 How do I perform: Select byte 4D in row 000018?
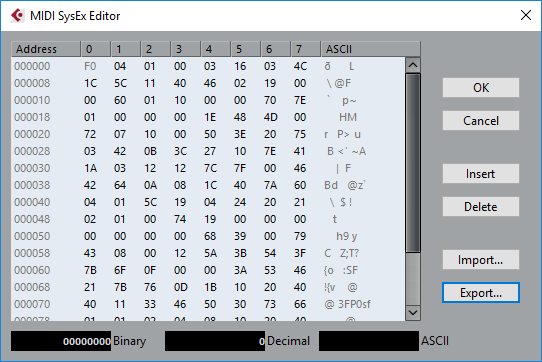point(270,117)
